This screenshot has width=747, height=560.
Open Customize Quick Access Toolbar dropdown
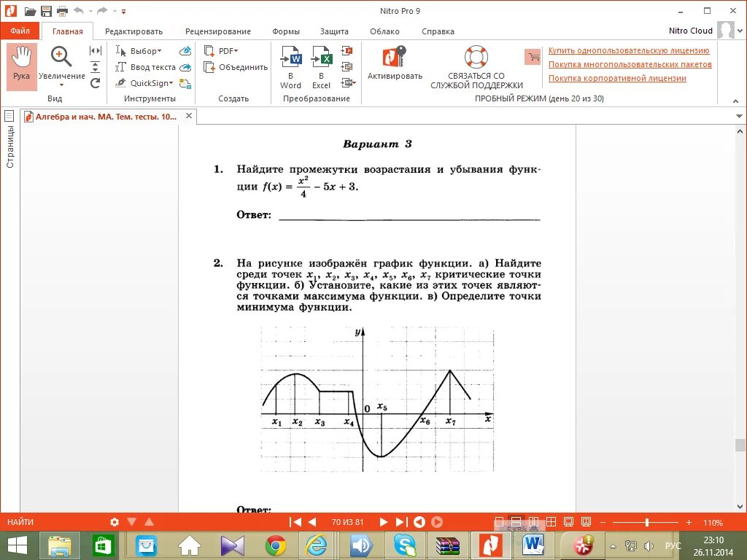[x=123, y=11]
